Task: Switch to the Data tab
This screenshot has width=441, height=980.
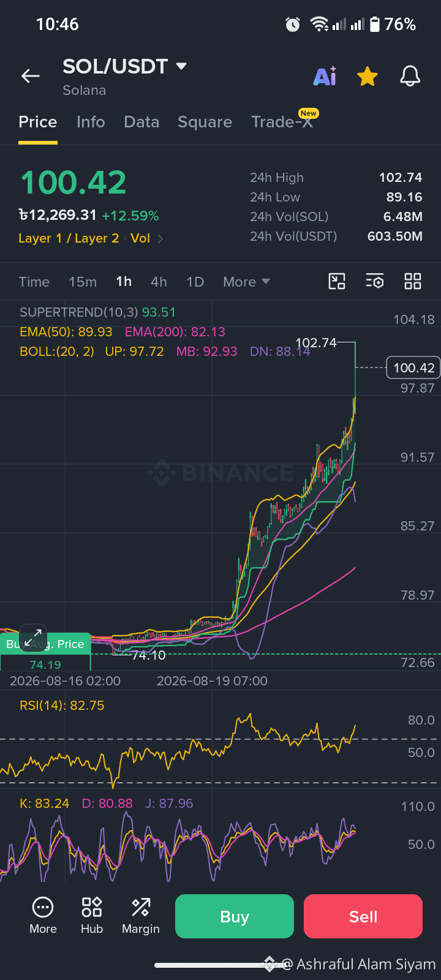Action: coord(141,122)
